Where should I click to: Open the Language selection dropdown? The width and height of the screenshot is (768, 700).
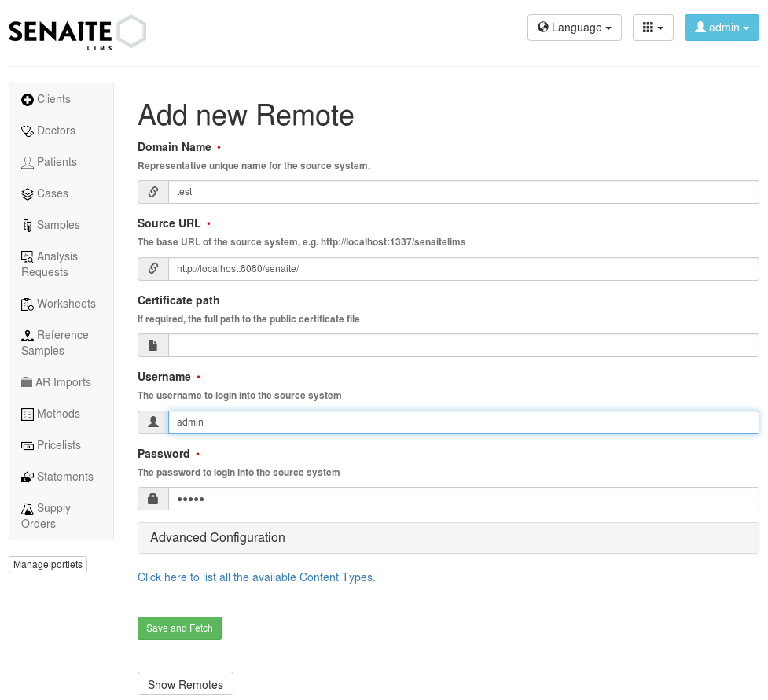(x=574, y=27)
